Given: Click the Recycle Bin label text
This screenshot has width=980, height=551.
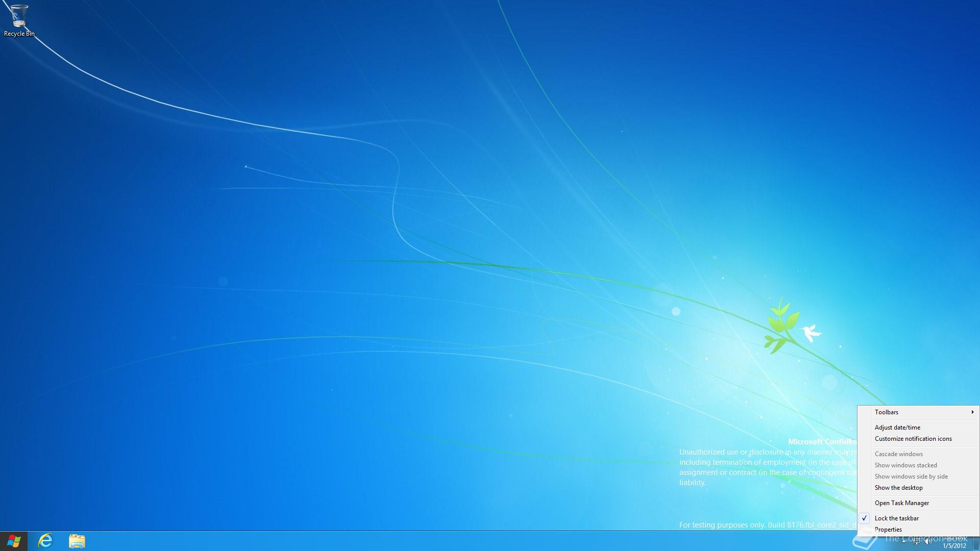Looking at the screenshot, I should point(19,34).
